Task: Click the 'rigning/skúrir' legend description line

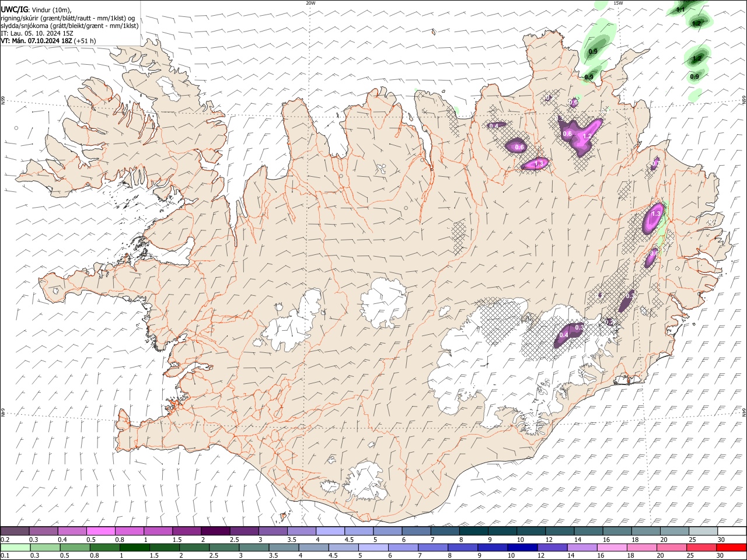Action: [x=68, y=18]
